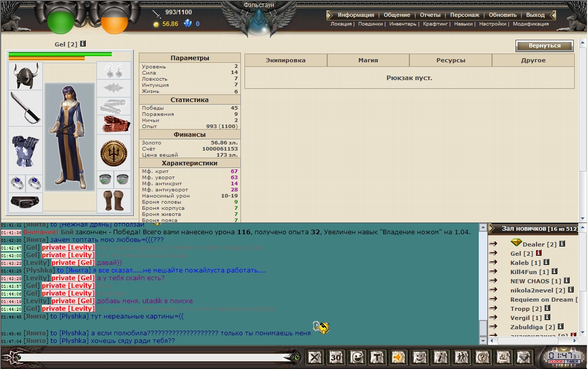Click info icon beside NEW CHAOS [1]
This screenshot has height=369, width=588.
[567, 281]
